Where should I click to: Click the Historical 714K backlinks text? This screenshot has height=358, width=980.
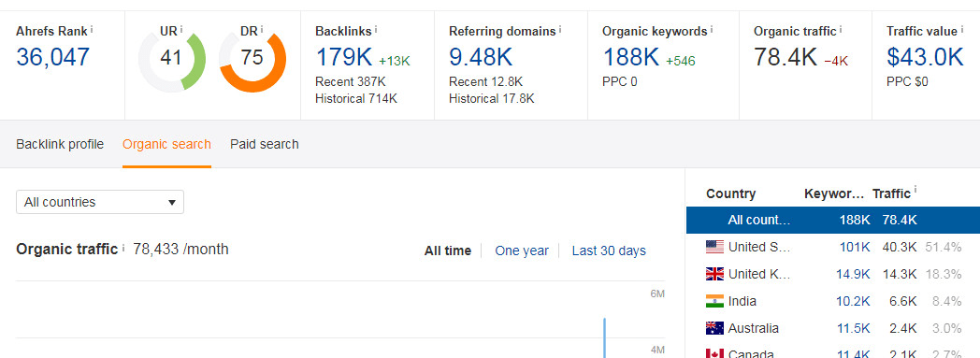click(x=356, y=98)
